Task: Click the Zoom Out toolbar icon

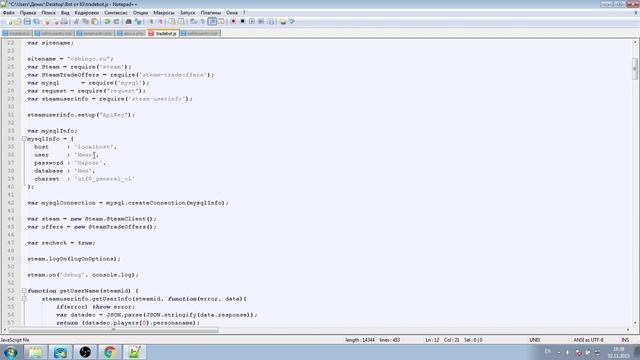Action: [x=161, y=21]
